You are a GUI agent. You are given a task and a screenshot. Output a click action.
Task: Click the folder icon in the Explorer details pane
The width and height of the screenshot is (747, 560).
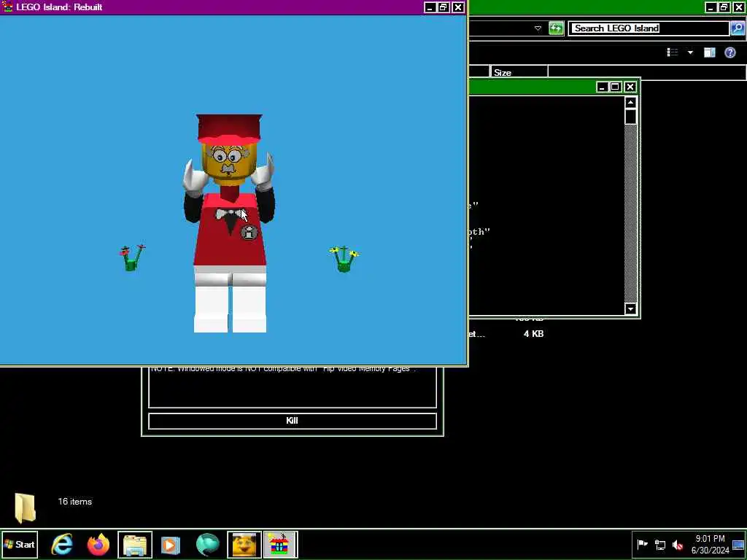tap(26, 508)
